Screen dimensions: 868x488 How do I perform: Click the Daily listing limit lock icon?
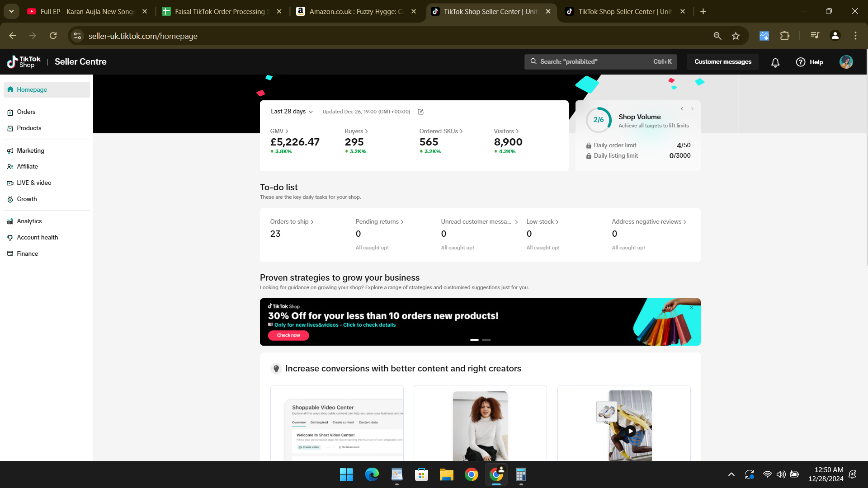[x=589, y=156]
